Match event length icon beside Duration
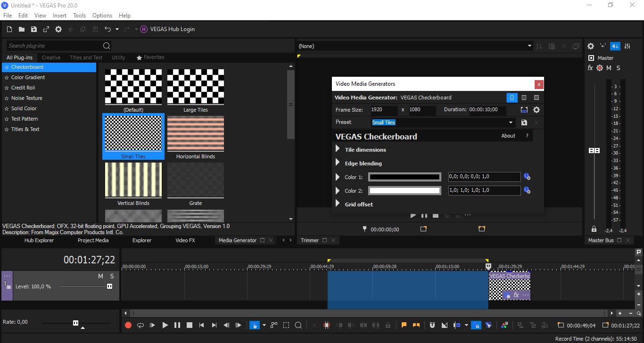This screenshot has width=644, height=343. [x=524, y=110]
